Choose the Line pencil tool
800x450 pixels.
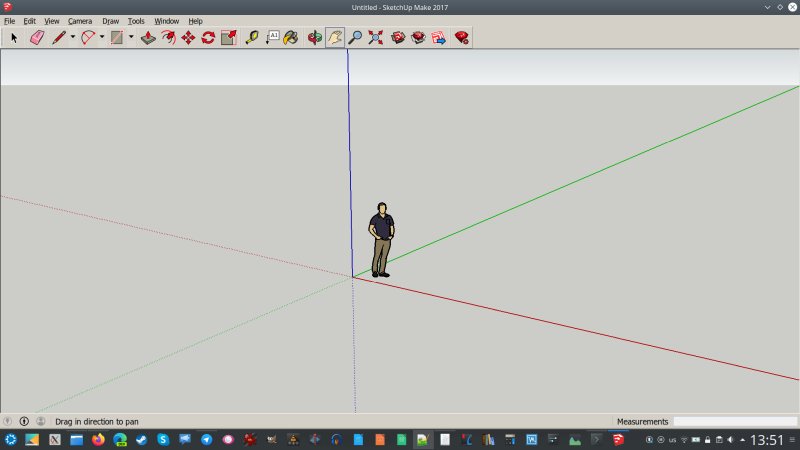tap(59, 38)
